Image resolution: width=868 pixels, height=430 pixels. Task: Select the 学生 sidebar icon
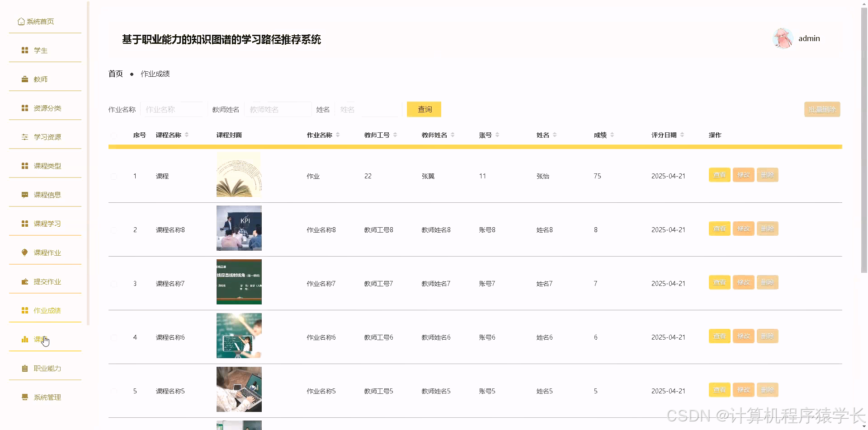click(x=24, y=50)
